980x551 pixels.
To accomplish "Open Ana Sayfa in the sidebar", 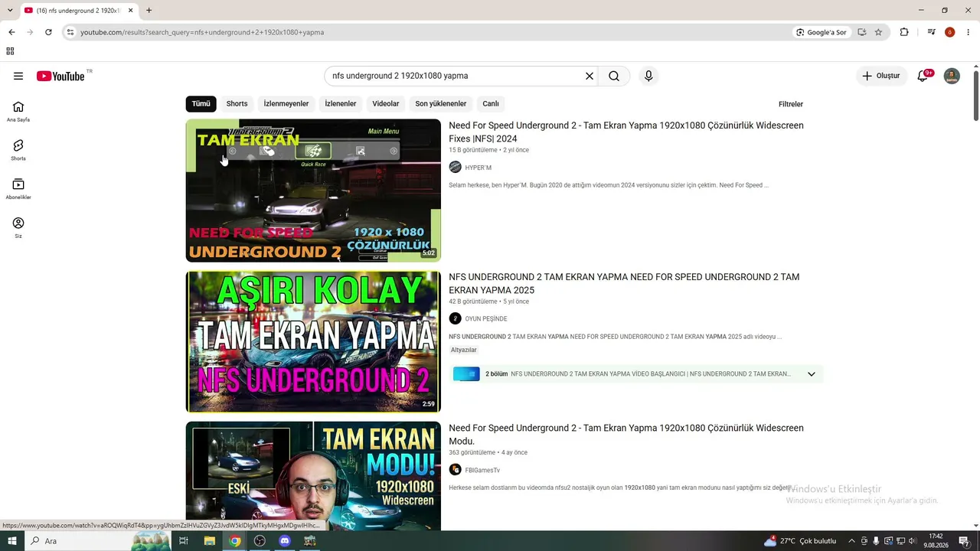I will [18, 111].
